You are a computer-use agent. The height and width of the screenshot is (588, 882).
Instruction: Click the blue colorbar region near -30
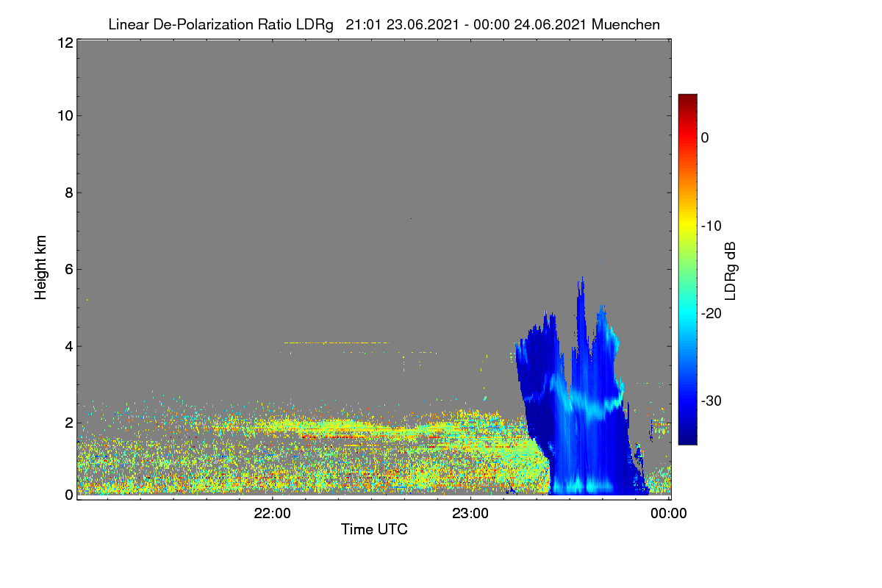point(687,401)
